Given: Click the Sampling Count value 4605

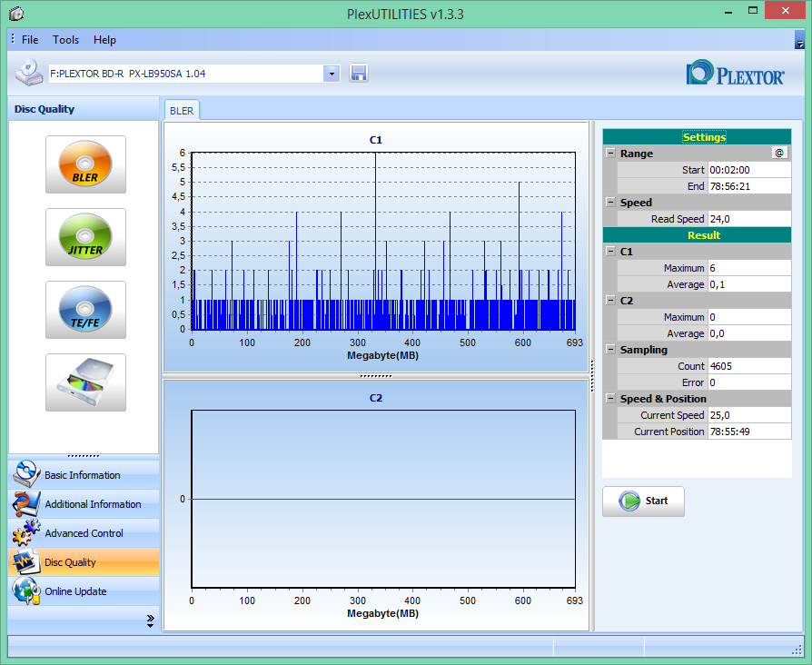Looking at the screenshot, I should 749,366.
